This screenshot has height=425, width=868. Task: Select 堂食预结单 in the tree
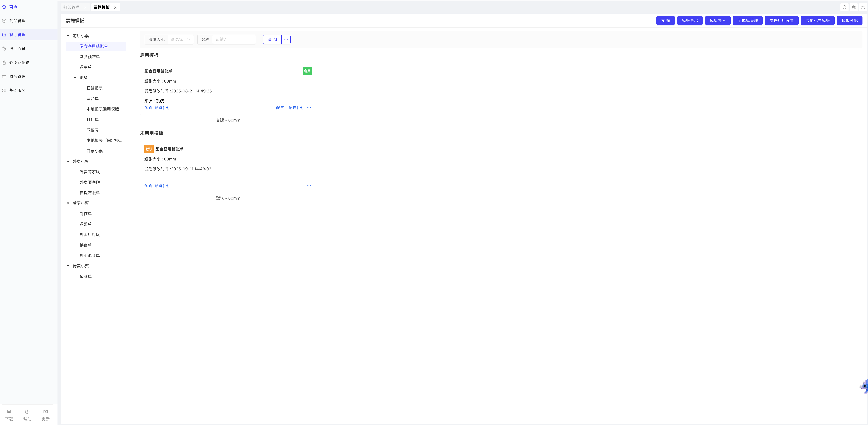[90, 57]
